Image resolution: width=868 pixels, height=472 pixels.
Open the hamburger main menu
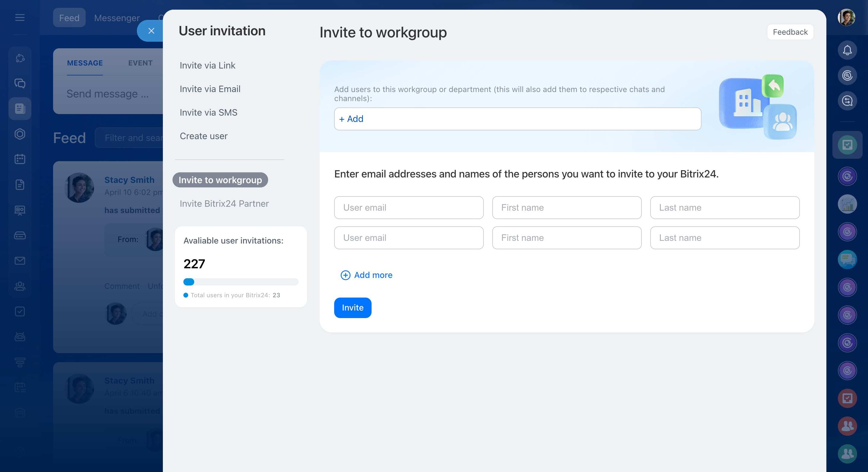20,18
